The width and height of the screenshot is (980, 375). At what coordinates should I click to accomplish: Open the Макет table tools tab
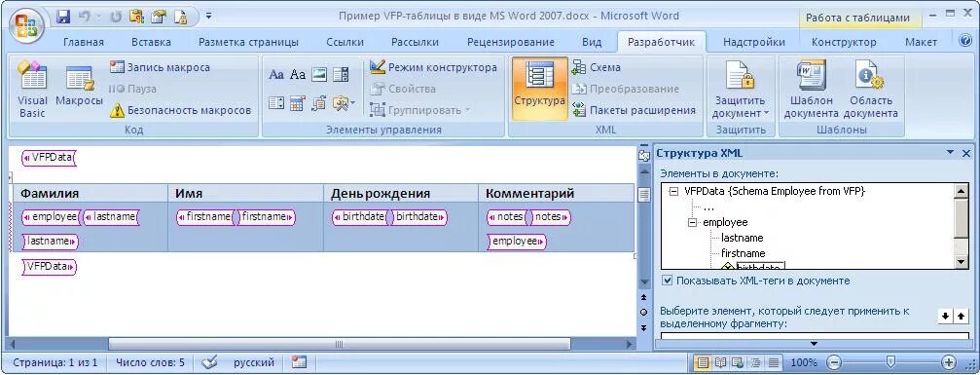(x=922, y=43)
